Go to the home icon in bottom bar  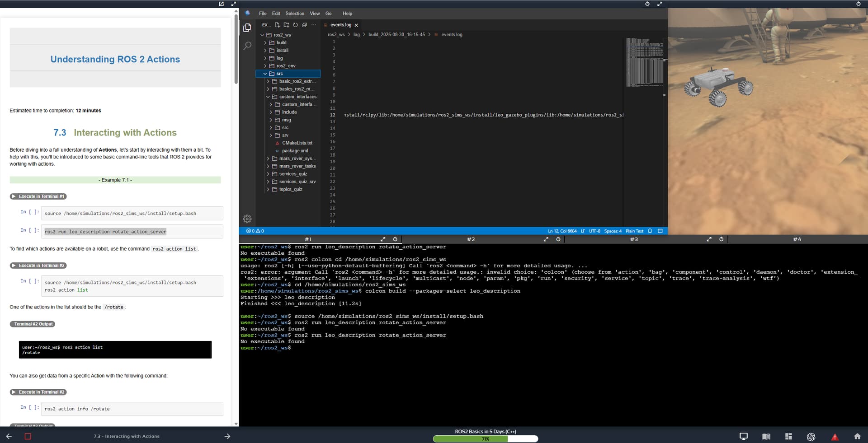tap(857, 436)
